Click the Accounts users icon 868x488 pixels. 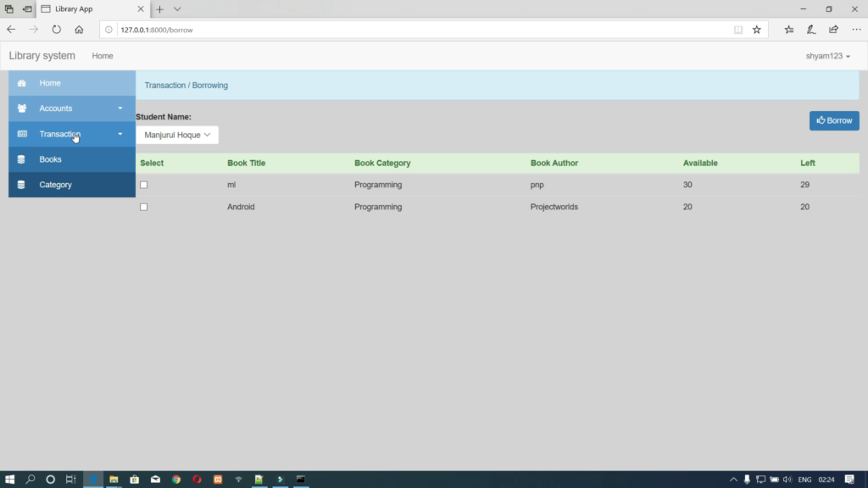pyautogui.click(x=21, y=108)
